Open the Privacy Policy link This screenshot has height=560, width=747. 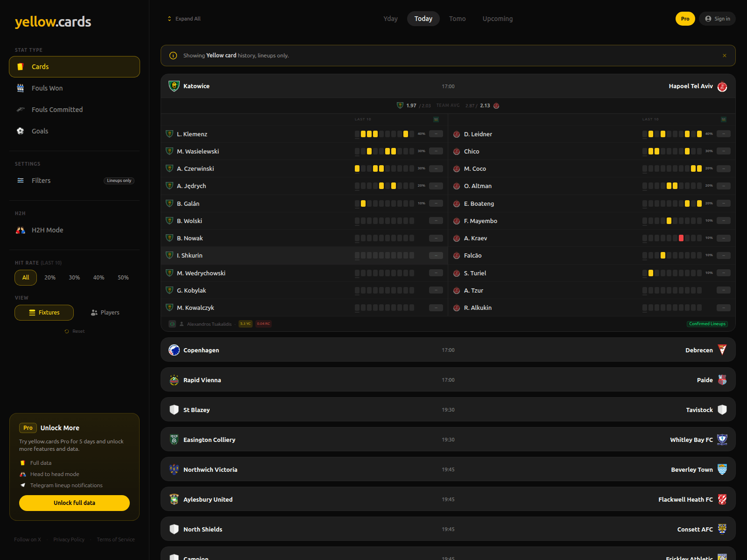69,539
